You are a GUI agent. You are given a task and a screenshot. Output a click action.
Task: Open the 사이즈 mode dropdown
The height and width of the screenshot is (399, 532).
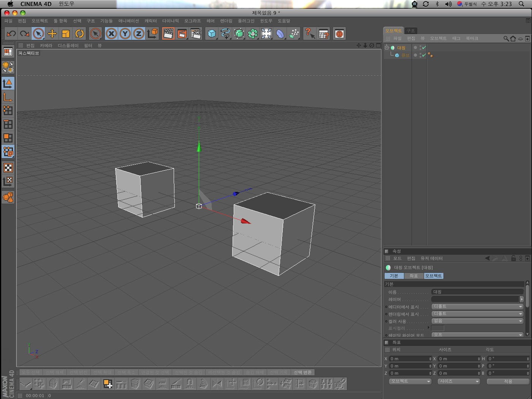[459, 381]
